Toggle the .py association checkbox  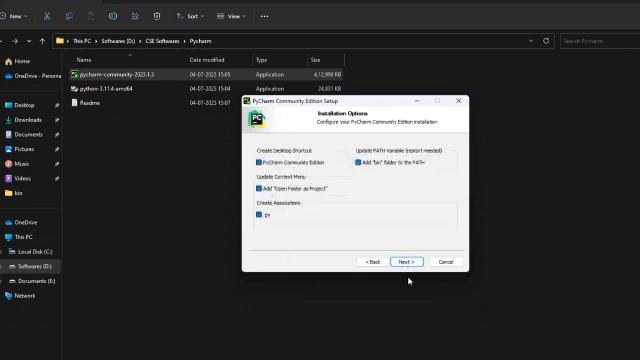tap(259, 215)
